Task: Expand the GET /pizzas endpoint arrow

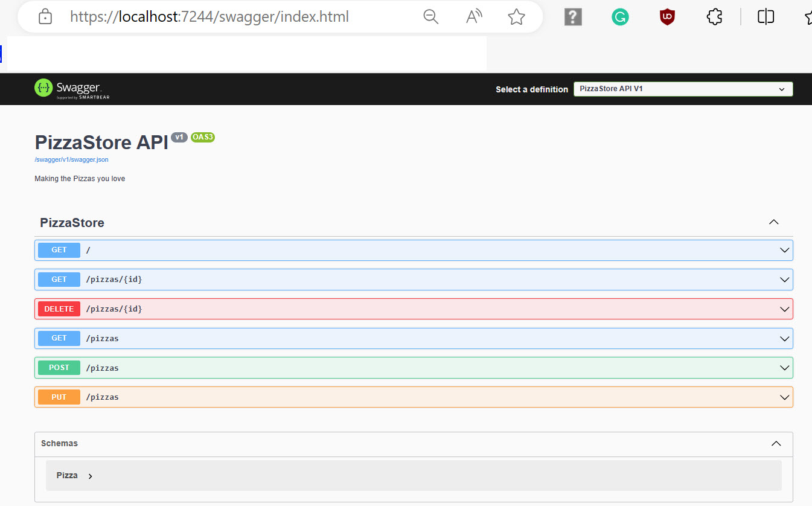Action: pos(785,338)
